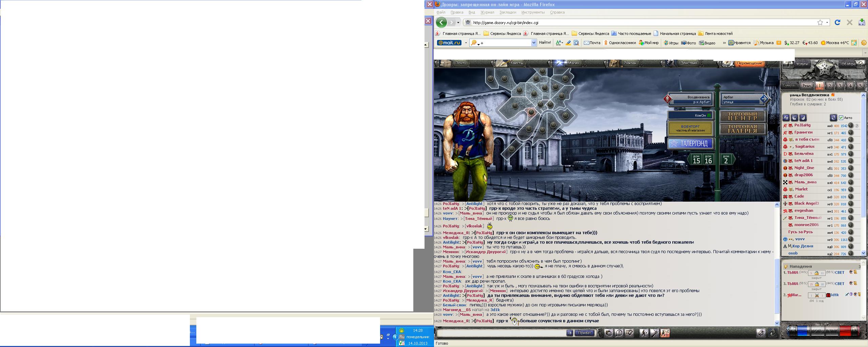Refresh the player list with arrows icon
The width and height of the screenshot is (868, 347).
(x=833, y=118)
